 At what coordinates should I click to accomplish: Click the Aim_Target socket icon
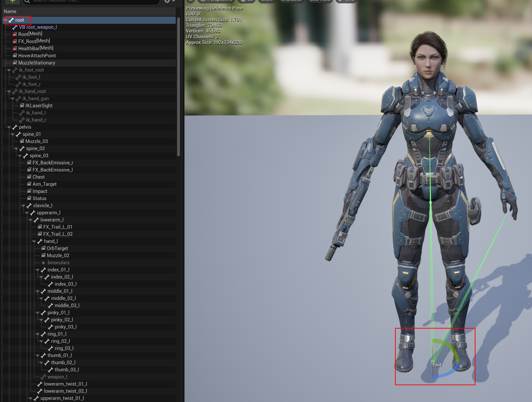point(29,184)
